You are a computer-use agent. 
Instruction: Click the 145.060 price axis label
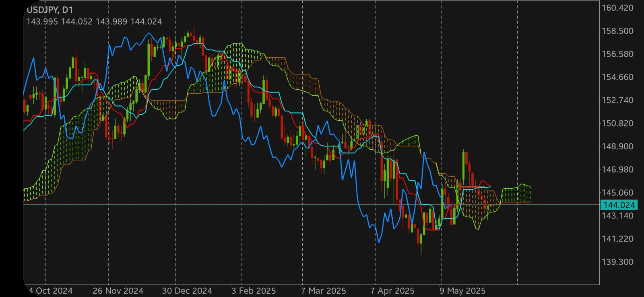click(617, 193)
